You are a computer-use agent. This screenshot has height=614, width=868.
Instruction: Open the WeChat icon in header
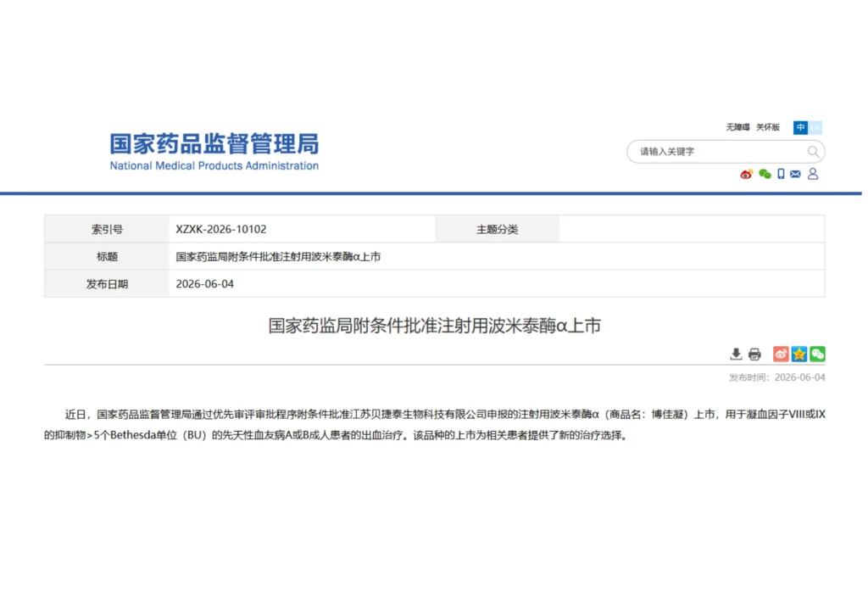click(x=765, y=175)
